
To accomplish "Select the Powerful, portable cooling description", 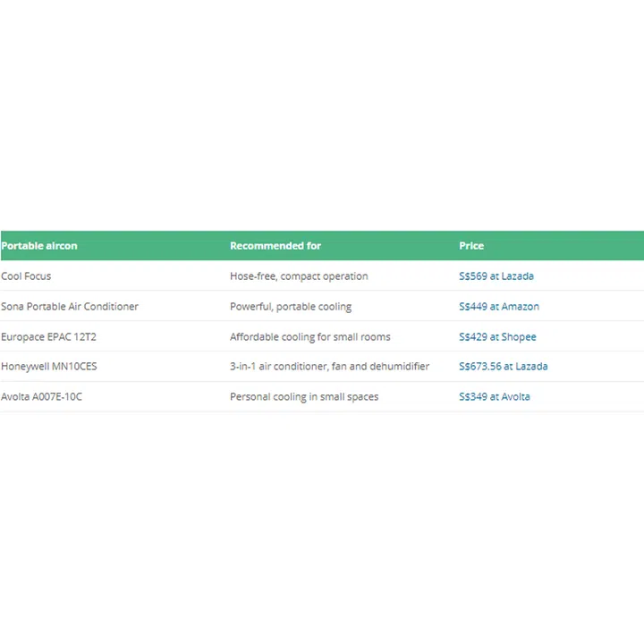I will [291, 307].
